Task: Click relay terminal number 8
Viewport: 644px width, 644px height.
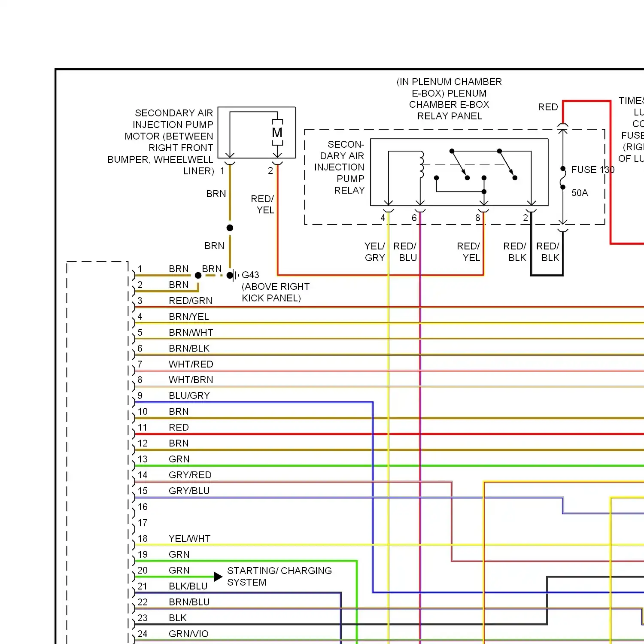Action: point(478,218)
